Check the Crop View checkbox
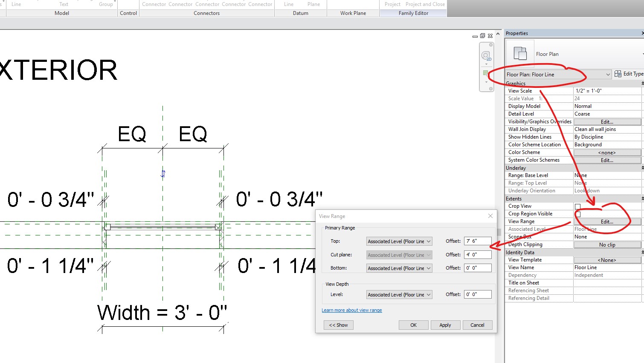 [578, 206]
